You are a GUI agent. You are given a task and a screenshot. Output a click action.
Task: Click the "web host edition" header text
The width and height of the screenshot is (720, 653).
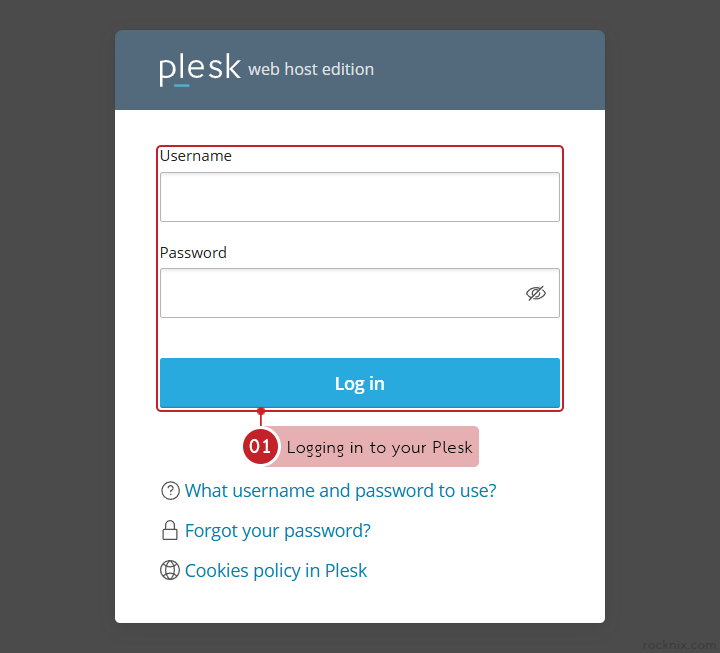(x=311, y=70)
